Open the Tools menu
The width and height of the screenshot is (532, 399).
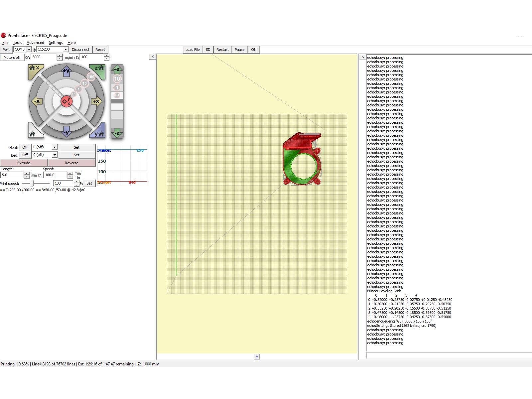(x=17, y=43)
